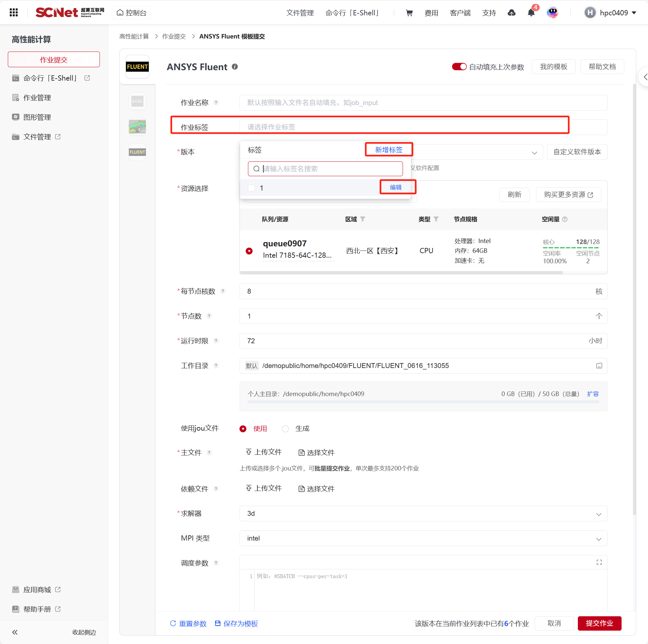This screenshot has height=644, width=648.
Task: Expand the right-side panel arrow
Action: click(645, 77)
